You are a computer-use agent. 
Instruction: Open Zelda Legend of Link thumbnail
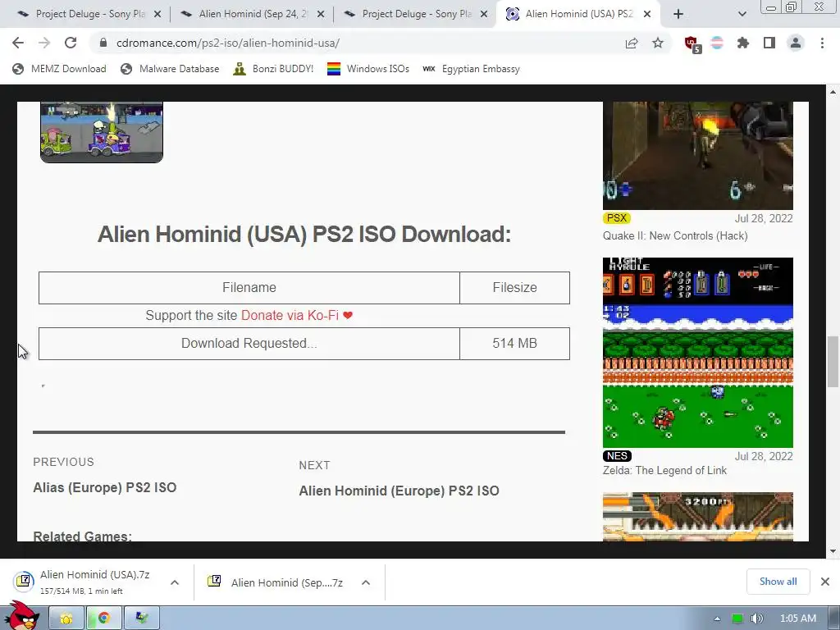pos(697,353)
